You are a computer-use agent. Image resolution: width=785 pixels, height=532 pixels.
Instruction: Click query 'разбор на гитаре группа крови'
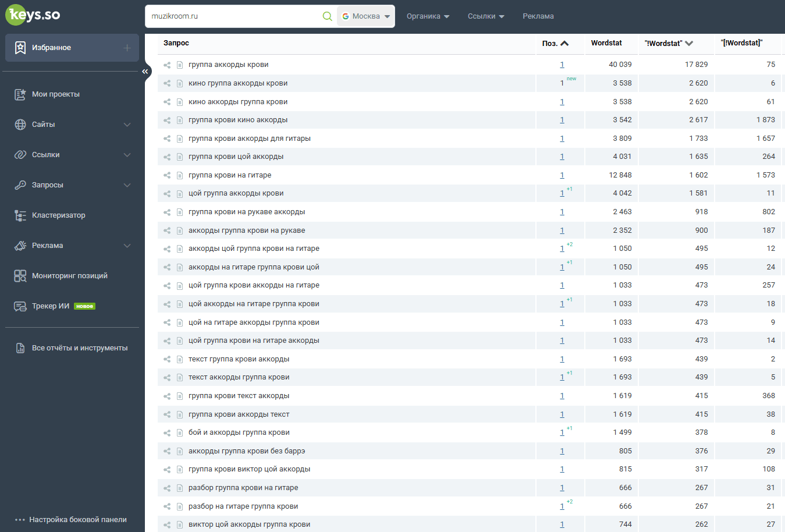tap(243, 506)
